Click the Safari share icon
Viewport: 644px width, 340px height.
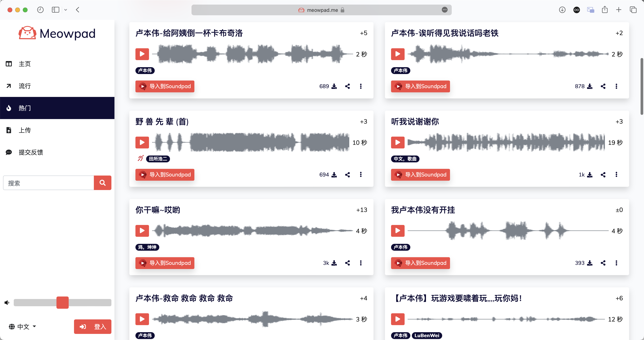(605, 10)
